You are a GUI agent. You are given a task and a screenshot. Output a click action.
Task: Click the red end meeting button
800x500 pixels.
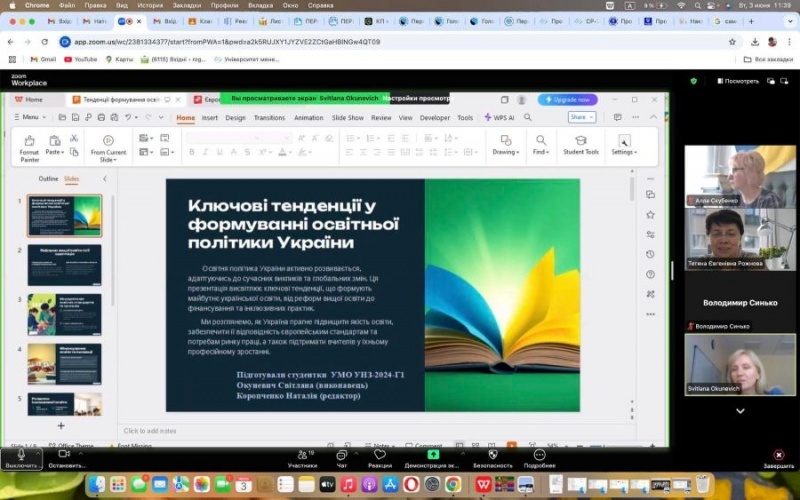pyautogui.click(x=778, y=454)
